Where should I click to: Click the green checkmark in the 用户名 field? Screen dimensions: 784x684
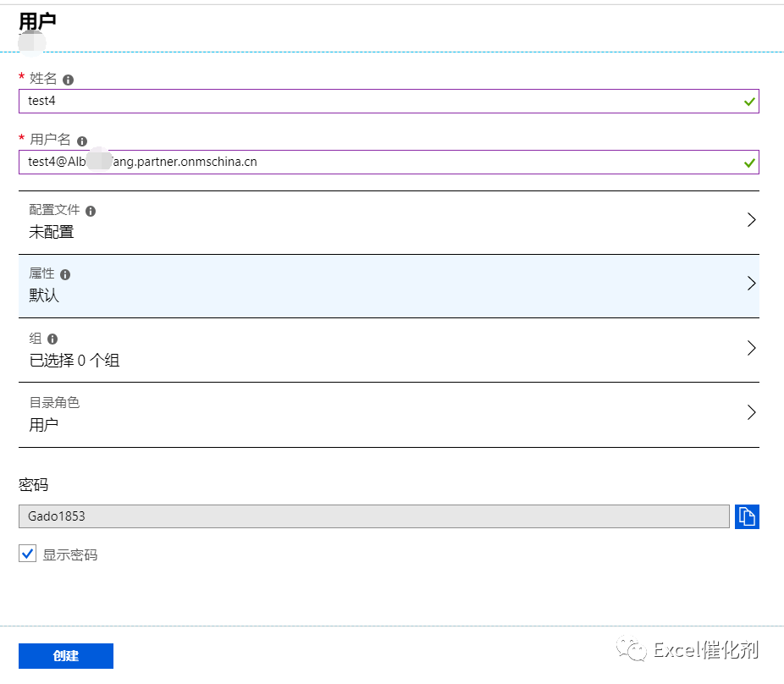click(749, 163)
